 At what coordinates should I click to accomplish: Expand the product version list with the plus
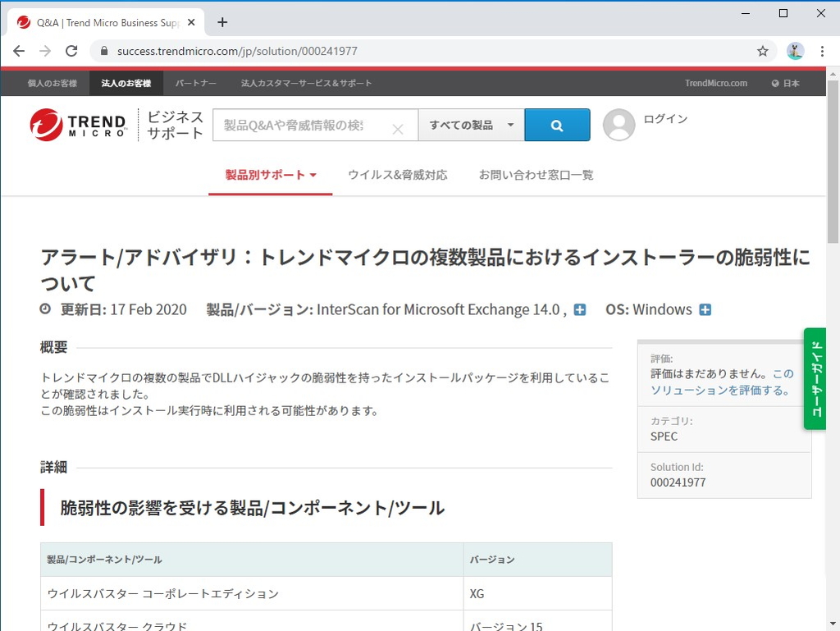point(580,310)
